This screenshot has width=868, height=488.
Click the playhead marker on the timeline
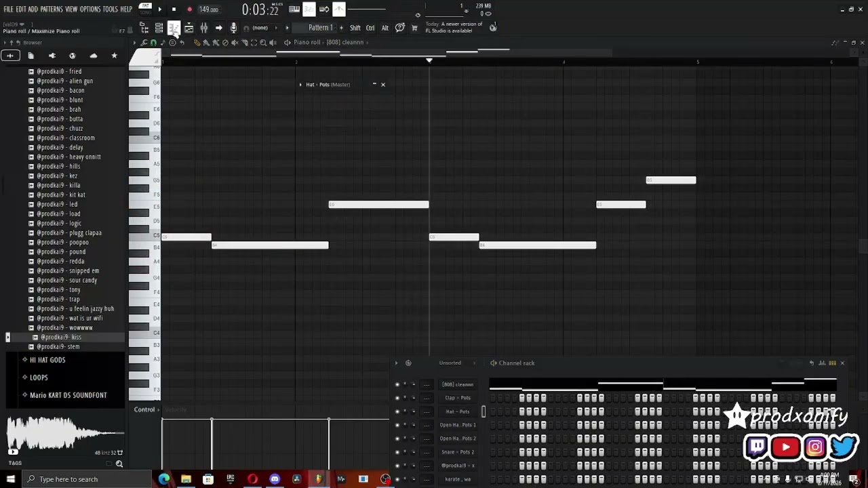(429, 60)
